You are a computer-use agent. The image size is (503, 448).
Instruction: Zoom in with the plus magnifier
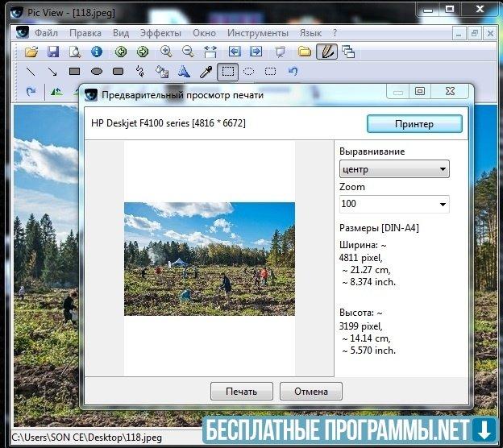166,52
